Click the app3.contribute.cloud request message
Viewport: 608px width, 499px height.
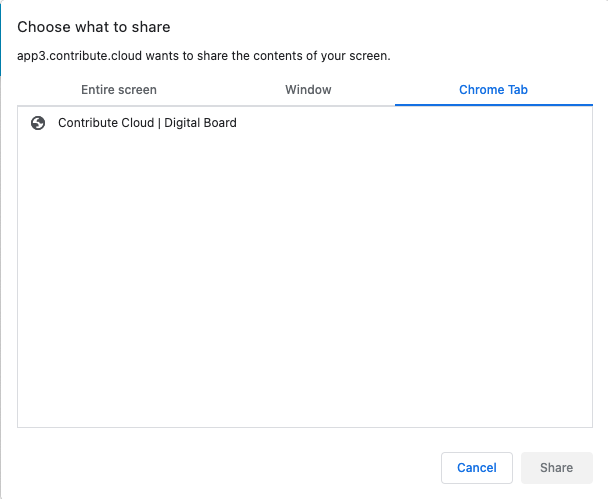coord(204,56)
